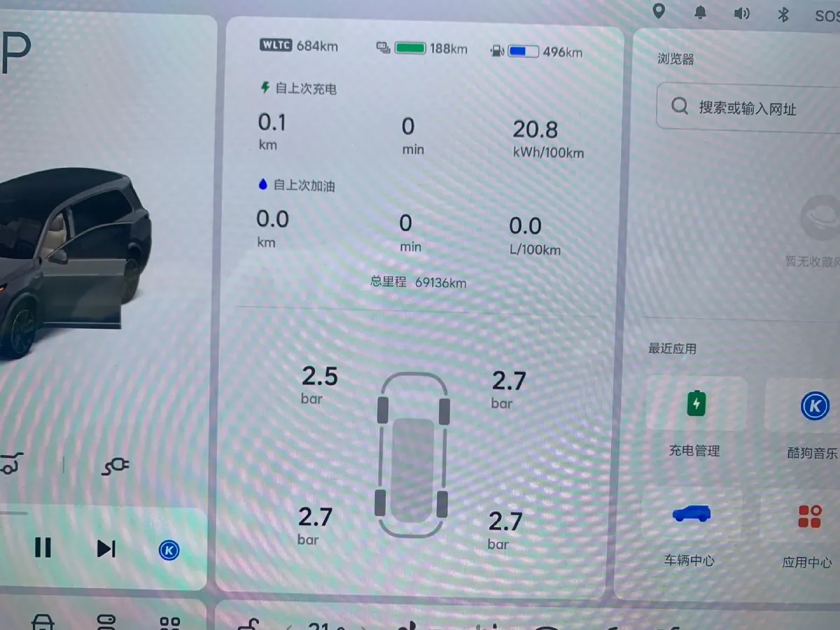
Task: Skip to the next track
Action: click(x=105, y=549)
